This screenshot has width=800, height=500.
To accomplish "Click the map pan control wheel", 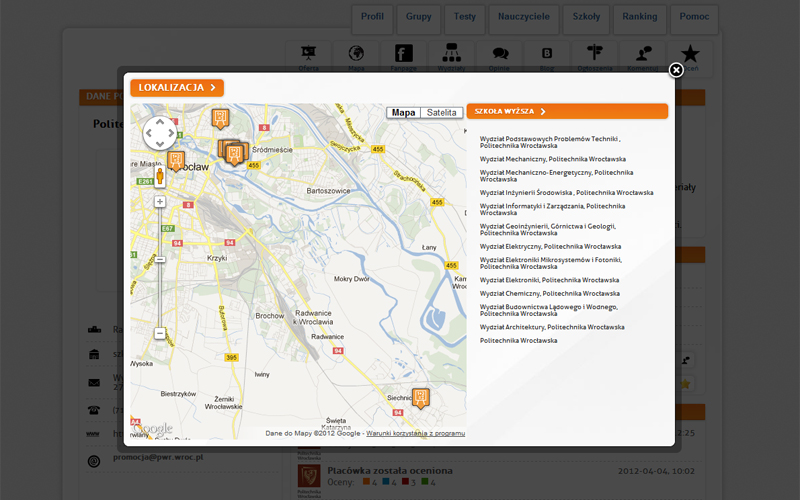I will click(160, 133).
